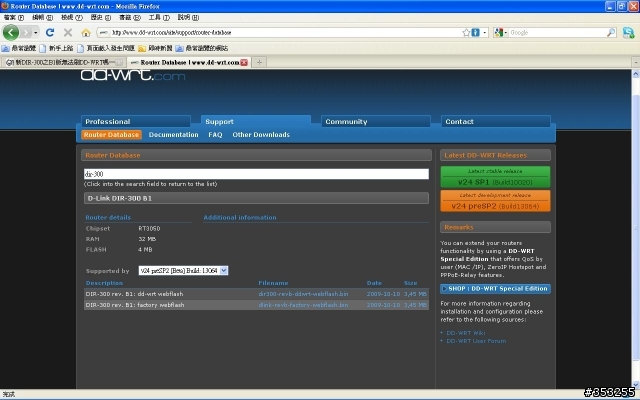640x400 pixels.
Task: Click the green v24 SP1 stable release button
Action: [x=495, y=177]
